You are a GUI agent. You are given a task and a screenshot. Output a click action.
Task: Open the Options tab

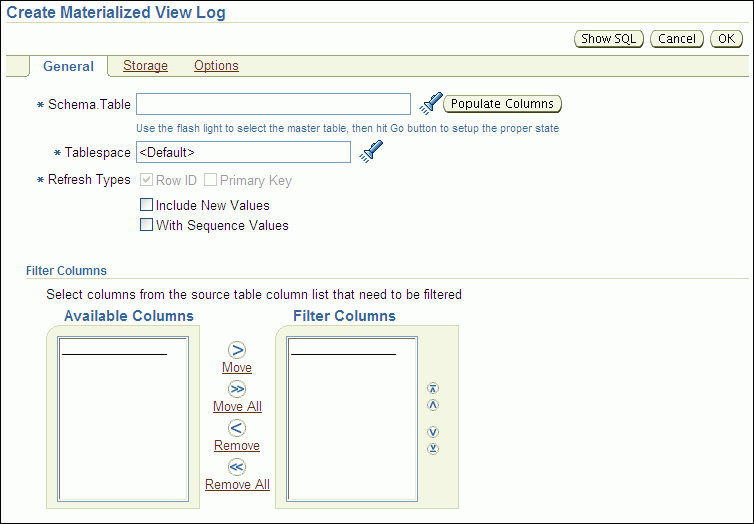(x=216, y=66)
